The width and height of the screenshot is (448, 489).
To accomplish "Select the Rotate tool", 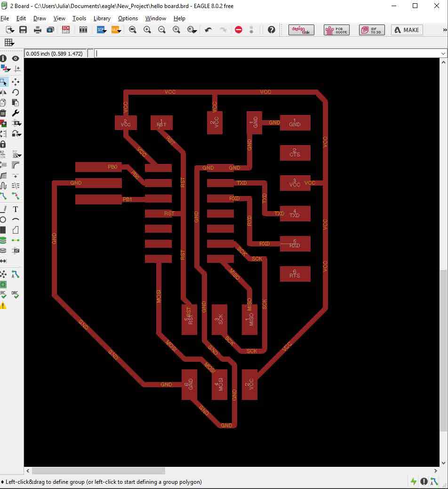I will click(16, 92).
